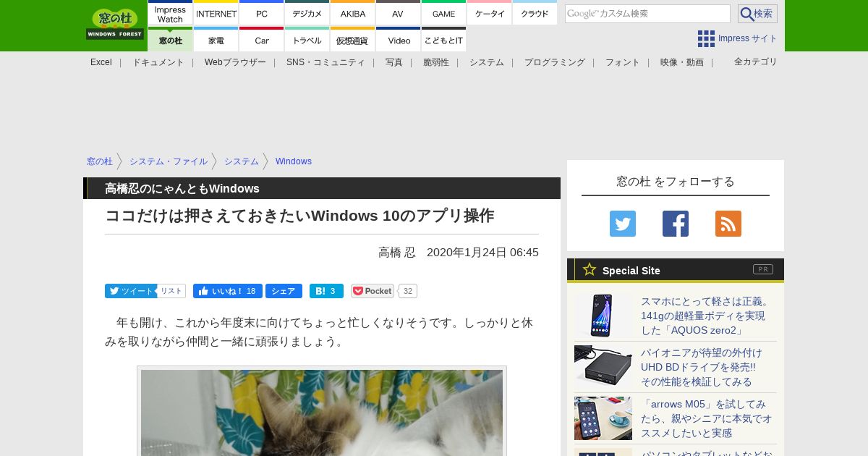868x456 pixels.
Task: Open the トラベル tab
Action: (x=307, y=40)
